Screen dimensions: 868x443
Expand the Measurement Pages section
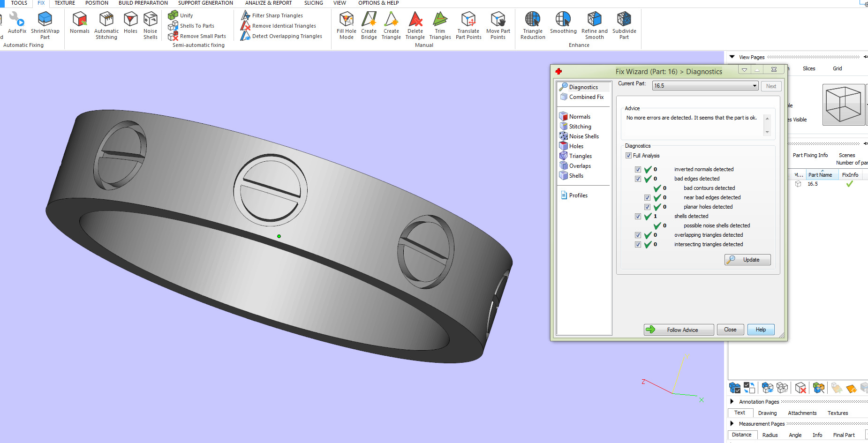coord(732,423)
